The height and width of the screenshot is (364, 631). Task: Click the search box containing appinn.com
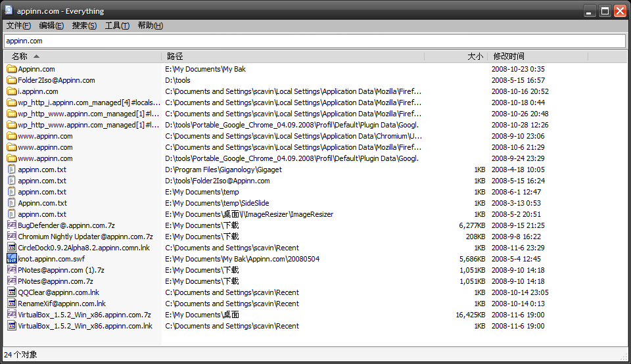(x=315, y=41)
